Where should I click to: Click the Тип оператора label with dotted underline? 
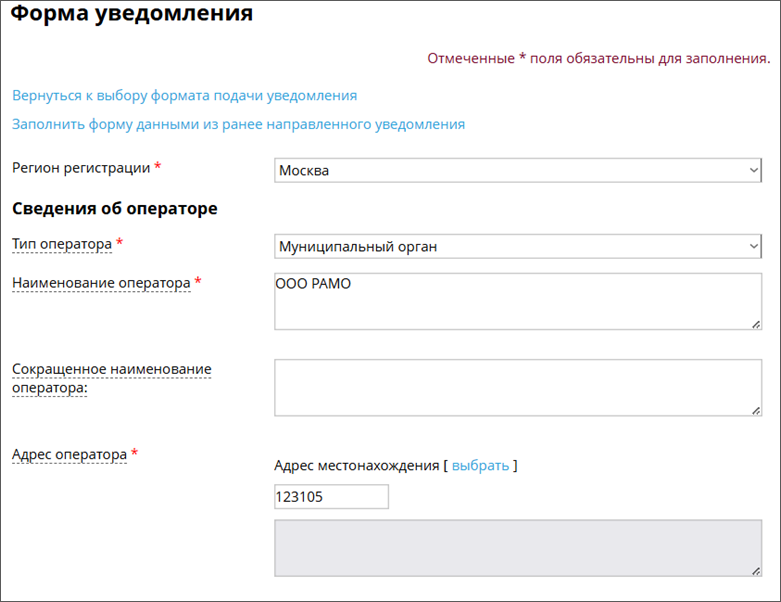[62, 244]
